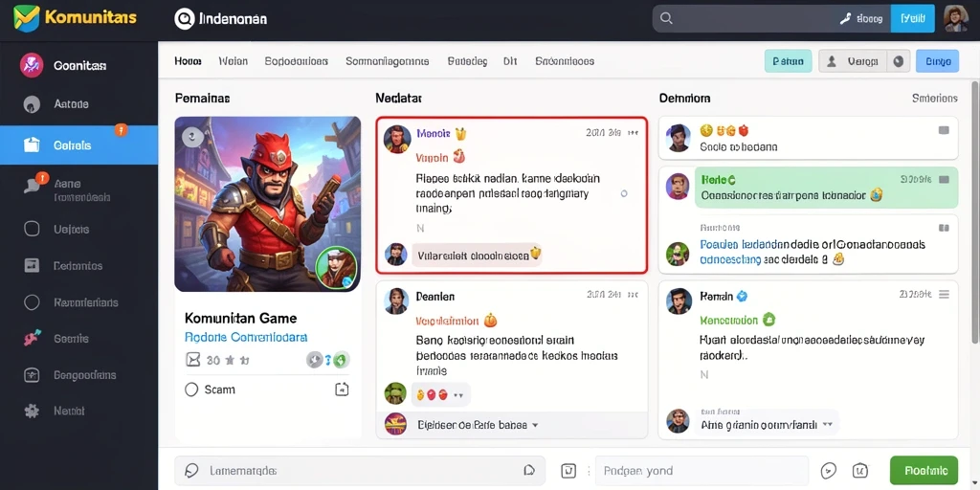Switch to the Sededeg tab
The height and width of the screenshot is (490, 980).
[x=467, y=61]
